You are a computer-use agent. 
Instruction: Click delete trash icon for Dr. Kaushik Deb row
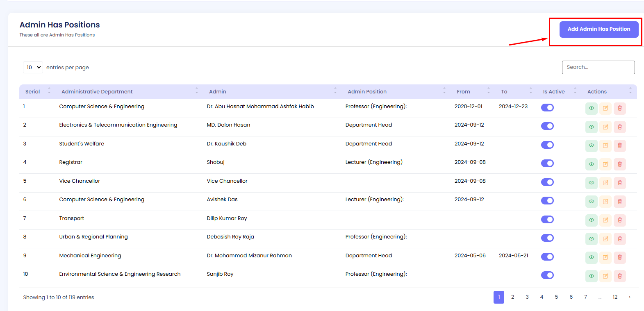[x=619, y=145]
